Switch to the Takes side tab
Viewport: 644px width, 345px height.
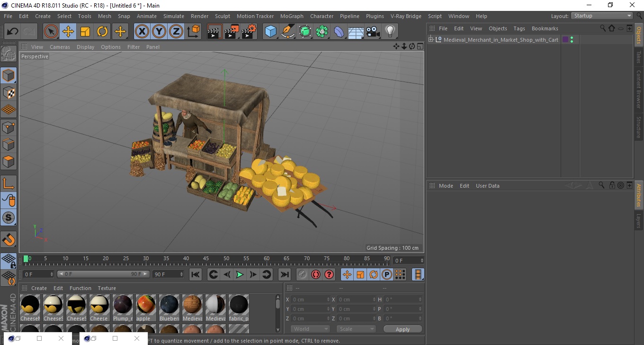[639, 57]
